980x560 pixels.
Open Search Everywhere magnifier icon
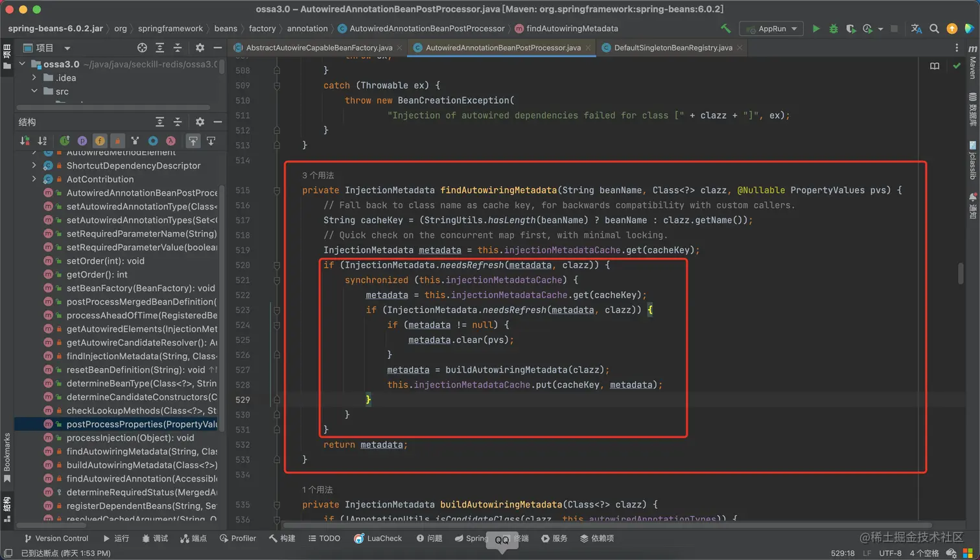pyautogui.click(x=934, y=29)
